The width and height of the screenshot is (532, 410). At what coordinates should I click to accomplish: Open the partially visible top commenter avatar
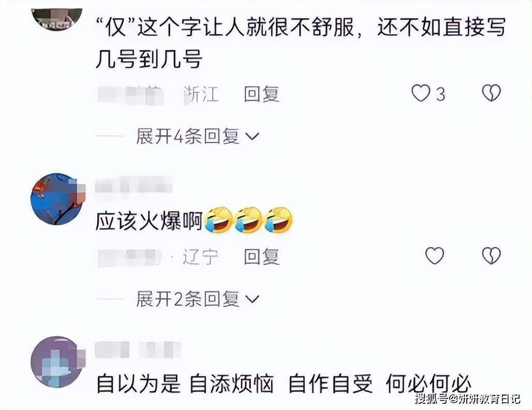(x=56, y=19)
